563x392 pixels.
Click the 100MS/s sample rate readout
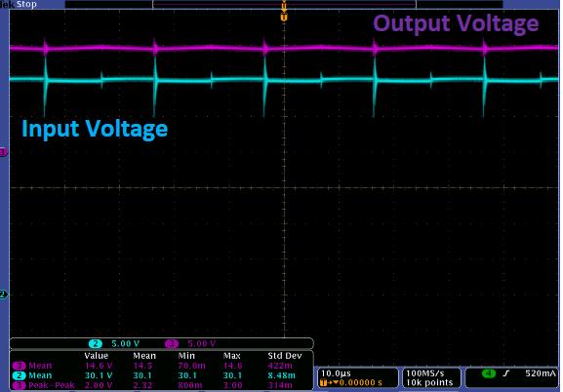coord(424,373)
